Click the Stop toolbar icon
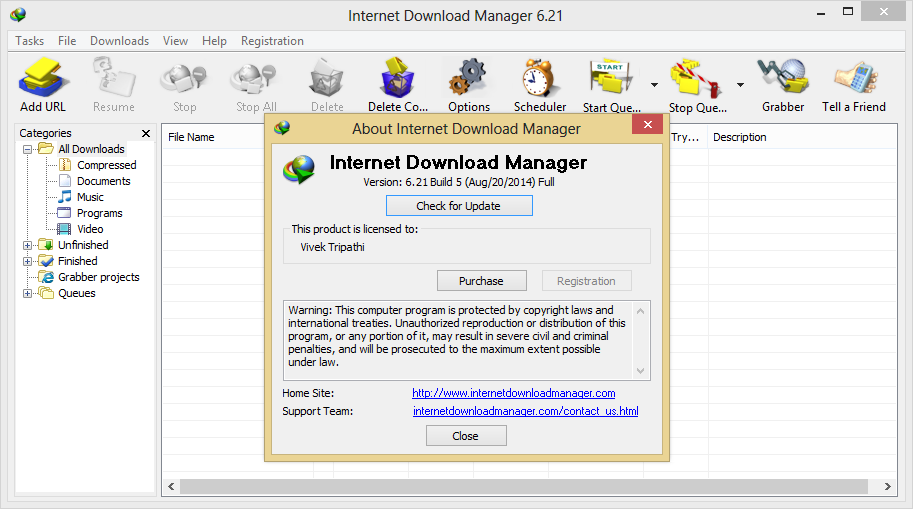The width and height of the screenshot is (913, 509). [184, 79]
